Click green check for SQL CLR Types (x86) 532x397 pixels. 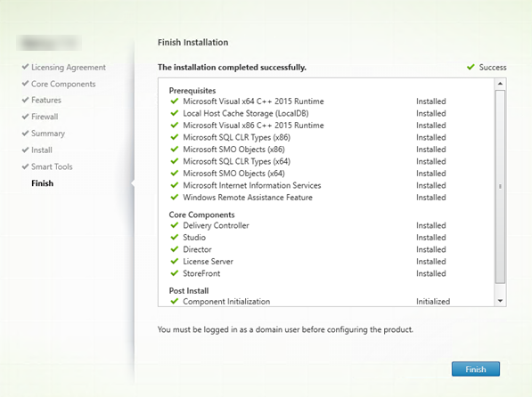[175, 137]
